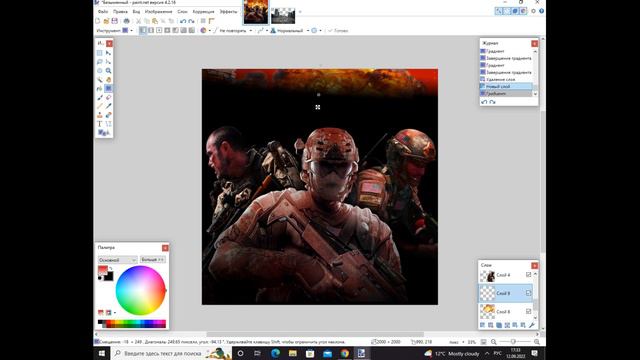Click the wrench Layer Properties icon
This screenshot has width=640, height=360.
point(531,325)
